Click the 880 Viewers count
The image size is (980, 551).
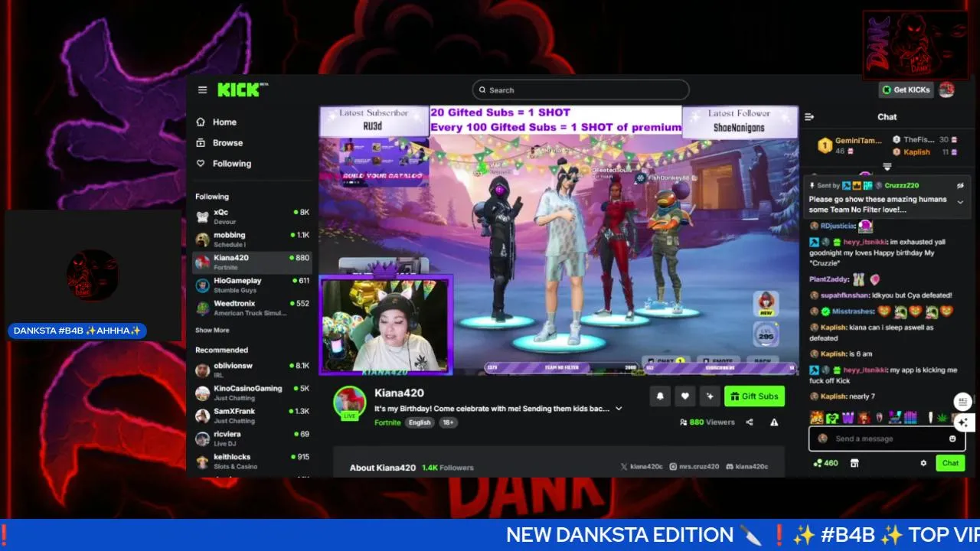pos(707,422)
